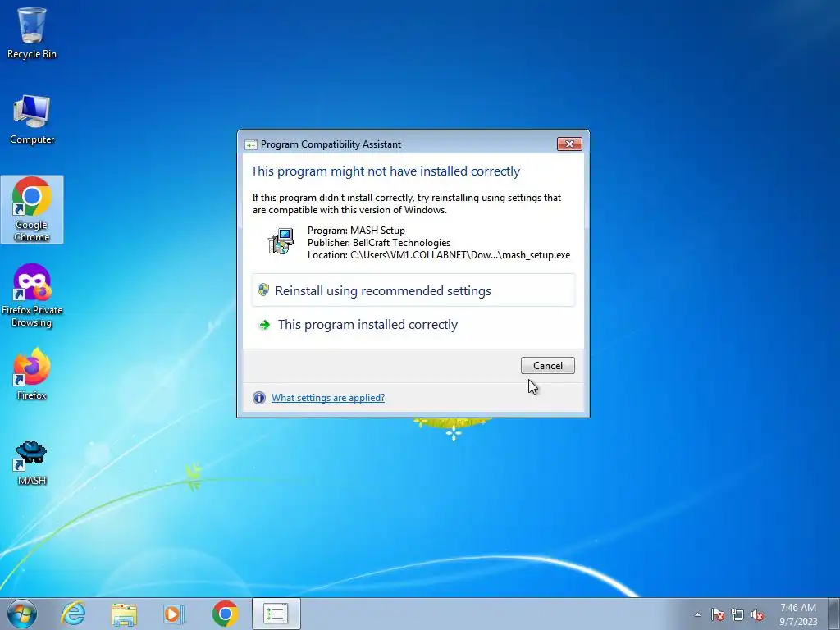Select the Google Chrome desktop shortcut

pos(32,209)
